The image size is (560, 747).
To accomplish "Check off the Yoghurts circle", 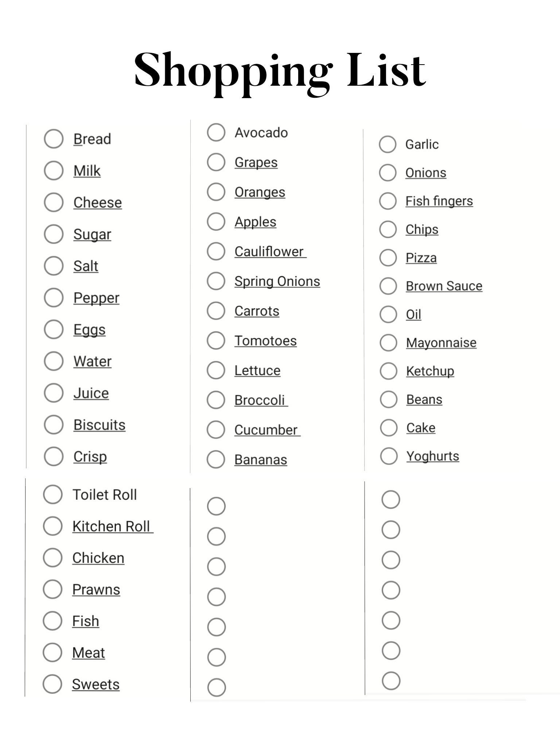I will point(389,456).
